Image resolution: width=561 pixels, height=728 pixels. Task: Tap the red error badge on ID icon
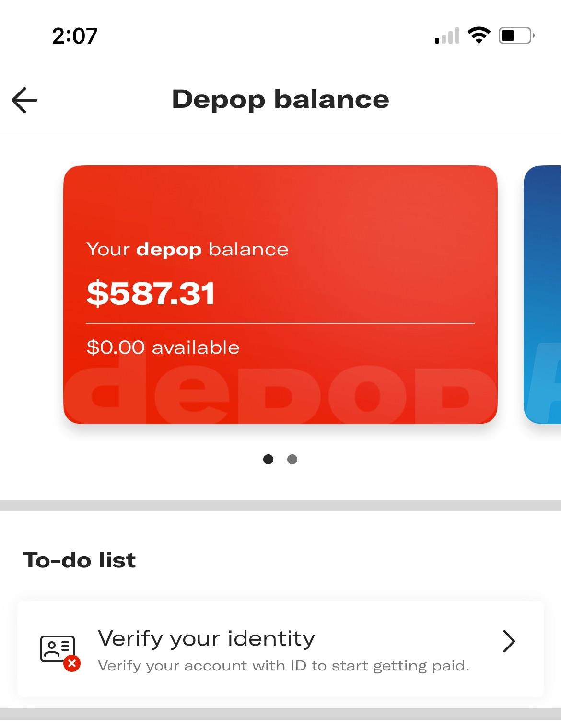point(72,663)
